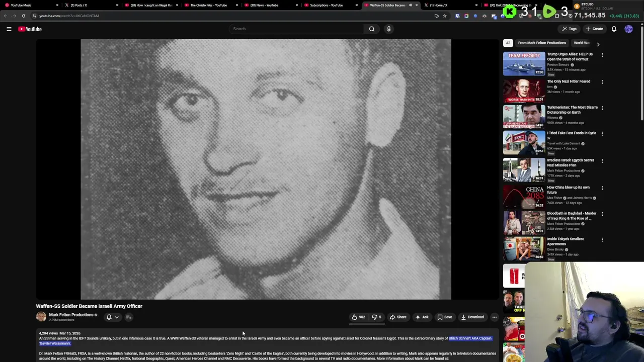The image size is (644, 362).
Task: Select the World War chip
Action: (582, 43)
